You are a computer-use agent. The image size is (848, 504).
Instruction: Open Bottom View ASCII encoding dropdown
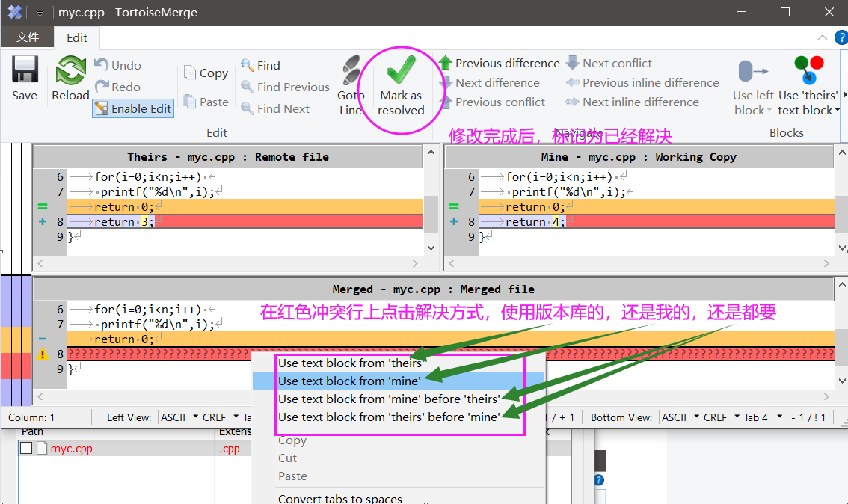pyautogui.click(x=680, y=417)
